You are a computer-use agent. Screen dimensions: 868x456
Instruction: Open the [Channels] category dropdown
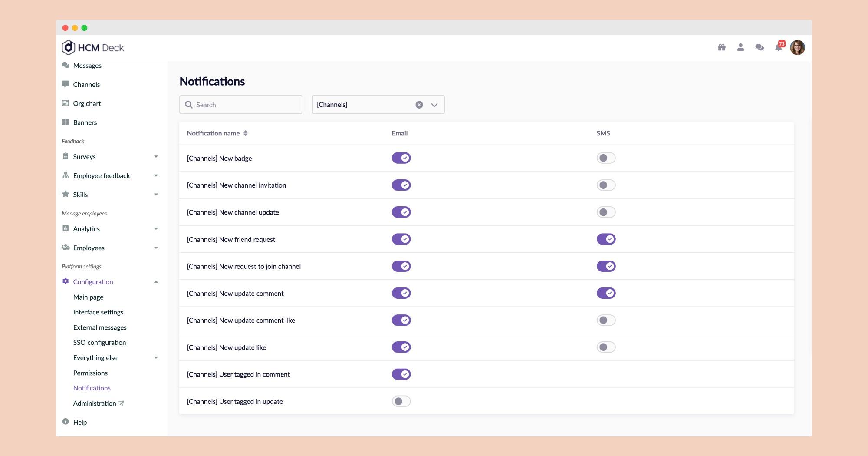(434, 105)
